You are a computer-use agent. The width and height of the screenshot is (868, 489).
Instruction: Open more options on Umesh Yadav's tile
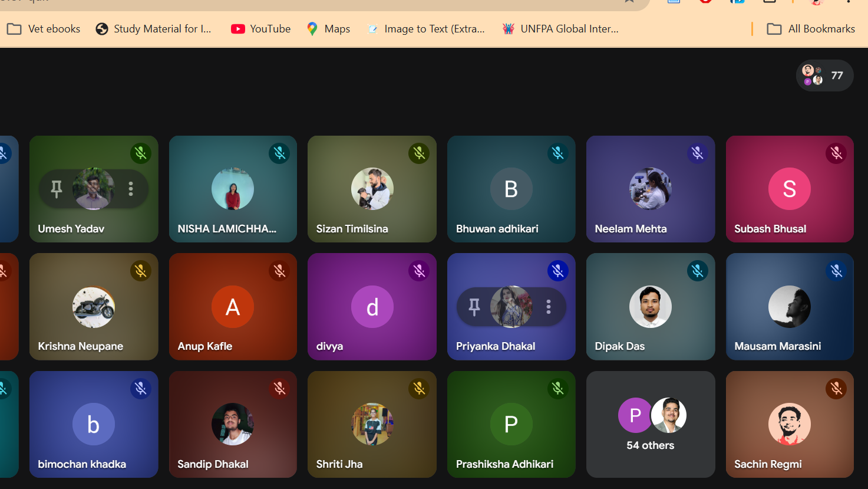[x=131, y=189]
